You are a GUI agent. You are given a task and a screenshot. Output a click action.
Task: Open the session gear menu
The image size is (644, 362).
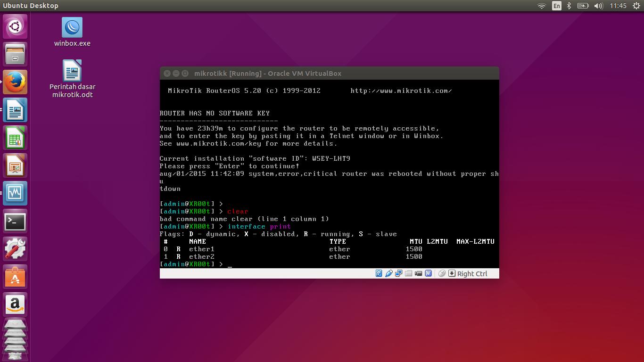(x=636, y=6)
